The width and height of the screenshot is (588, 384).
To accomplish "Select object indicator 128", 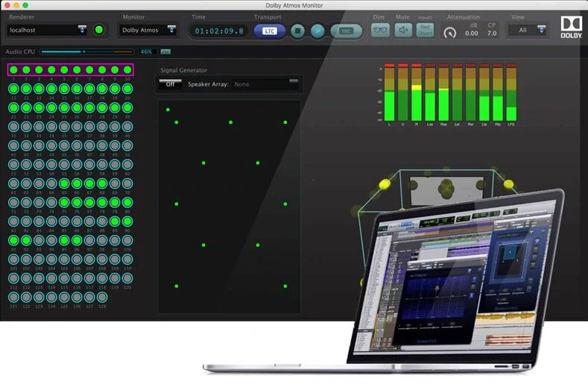I will (x=102, y=297).
